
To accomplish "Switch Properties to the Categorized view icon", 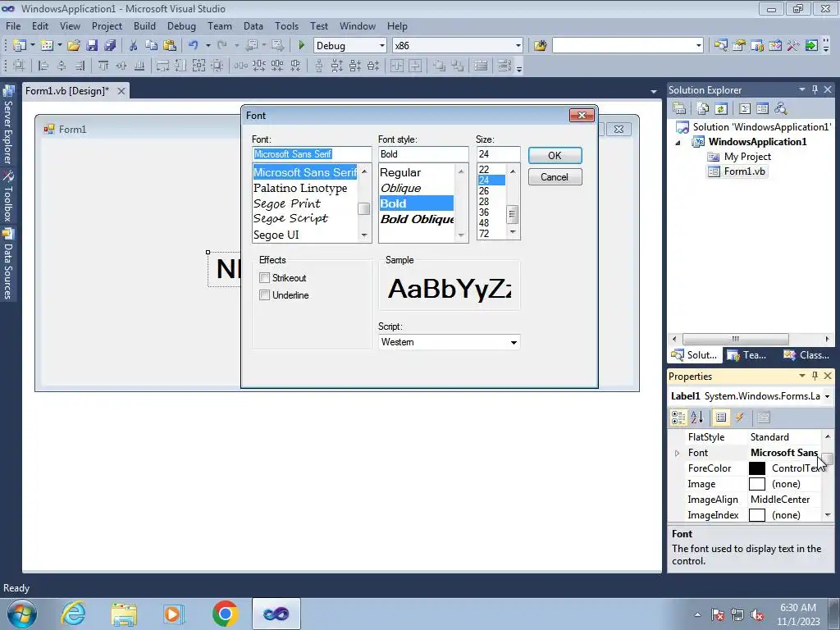I will (678, 418).
